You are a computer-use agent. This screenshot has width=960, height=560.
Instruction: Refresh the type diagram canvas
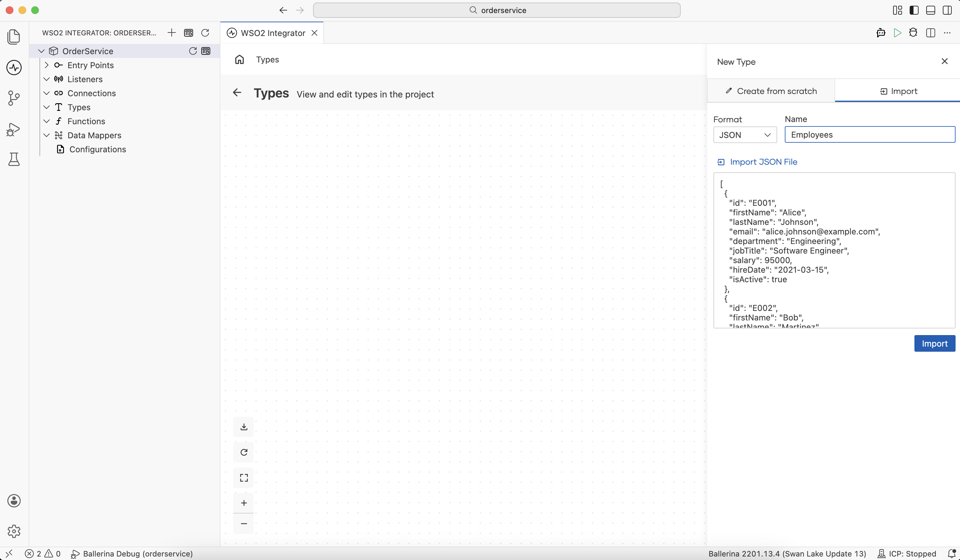pyautogui.click(x=244, y=452)
